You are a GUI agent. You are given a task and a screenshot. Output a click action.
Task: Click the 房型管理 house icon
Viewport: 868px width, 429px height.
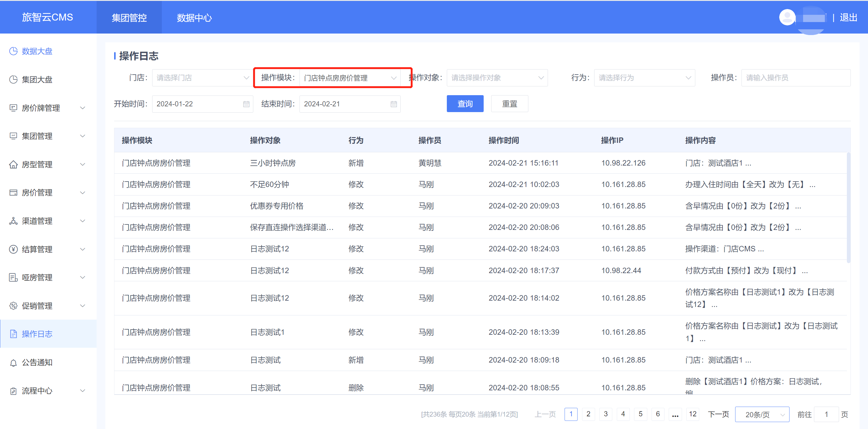point(13,164)
